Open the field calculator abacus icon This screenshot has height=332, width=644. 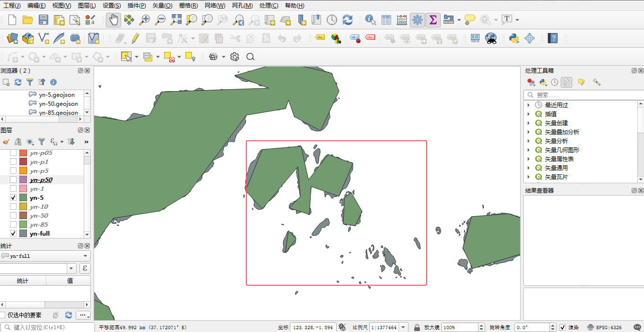click(402, 20)
